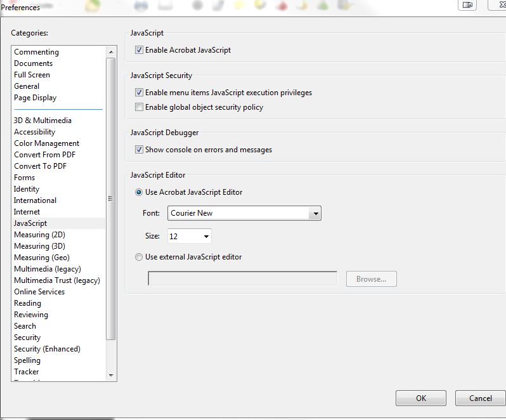Image resolution: width=506 pixels, height=420 pixels.
Task: Click the switch-window icon in title bar
Action: [x=467, y=5]
